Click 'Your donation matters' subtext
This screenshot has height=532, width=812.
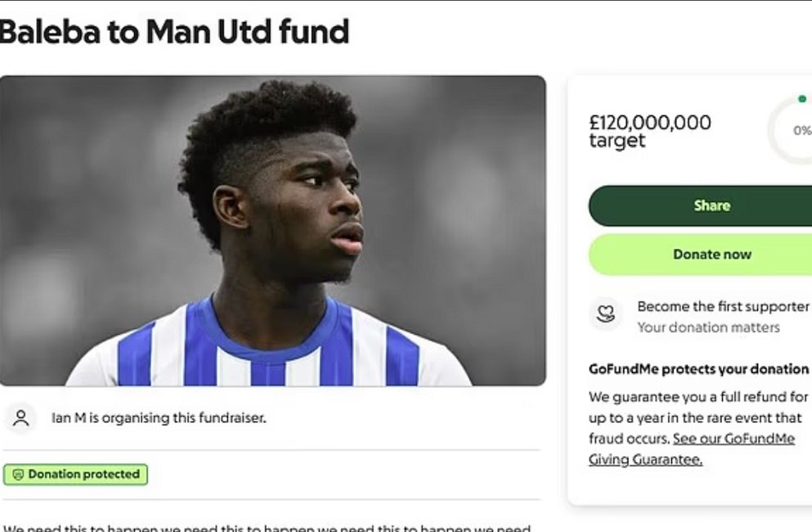pos(708,327)
